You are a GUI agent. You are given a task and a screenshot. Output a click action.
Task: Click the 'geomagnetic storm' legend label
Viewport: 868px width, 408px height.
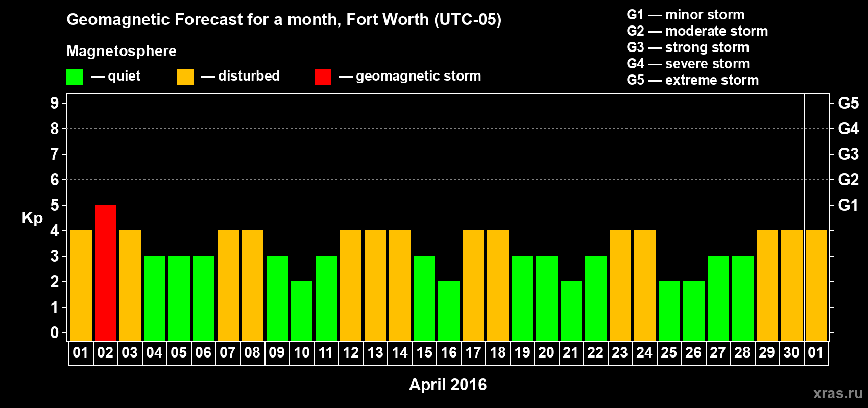point(418,76)
